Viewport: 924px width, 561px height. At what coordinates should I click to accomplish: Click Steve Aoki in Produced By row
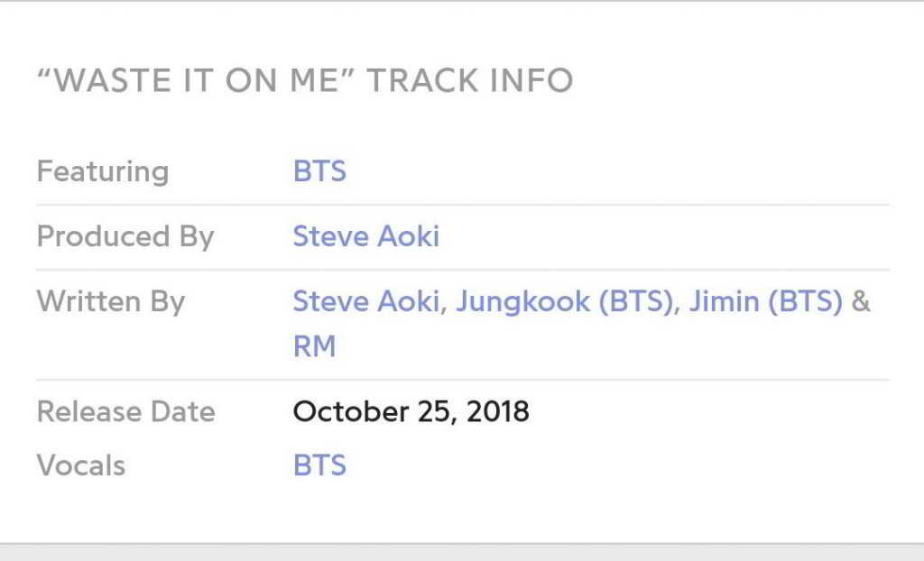pyautogui.click(x=365, y=236)
